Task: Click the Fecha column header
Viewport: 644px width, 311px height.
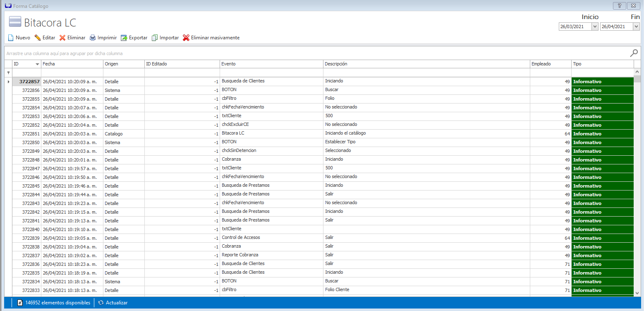Action: point(72,64)
